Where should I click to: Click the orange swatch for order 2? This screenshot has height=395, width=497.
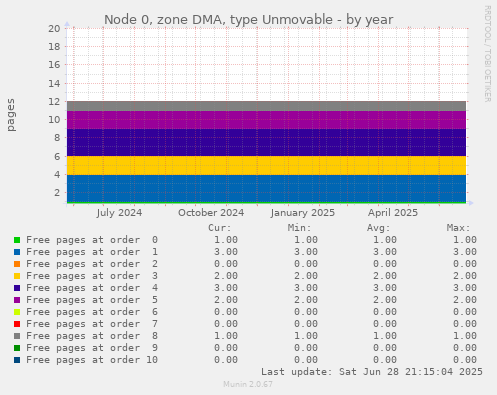pos(17,264)
